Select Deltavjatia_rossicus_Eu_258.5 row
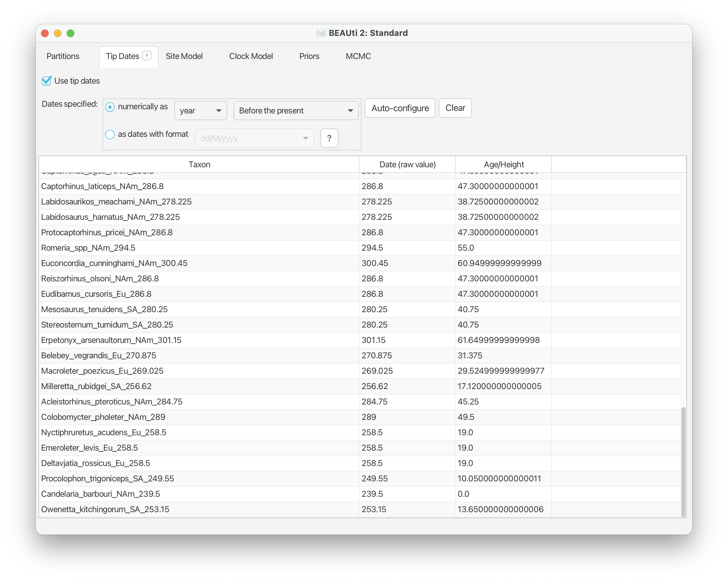 pyautogui.click(x=359, y=463)
